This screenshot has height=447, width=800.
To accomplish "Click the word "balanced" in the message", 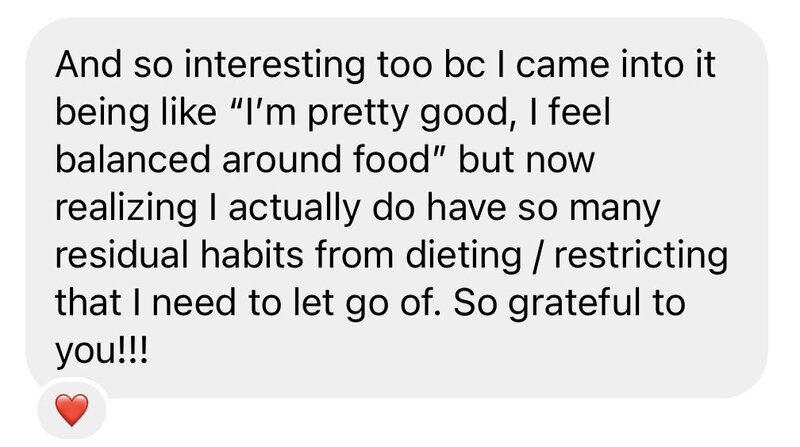I will (x=133, y=159).
